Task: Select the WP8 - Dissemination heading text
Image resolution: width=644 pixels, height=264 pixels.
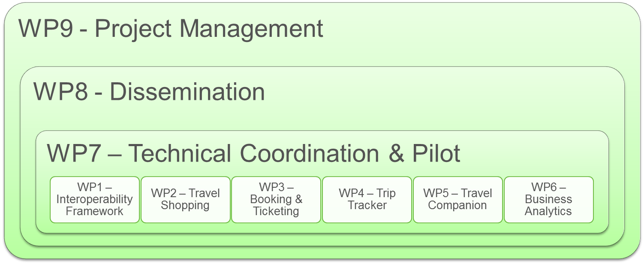Action: point(149,92)
